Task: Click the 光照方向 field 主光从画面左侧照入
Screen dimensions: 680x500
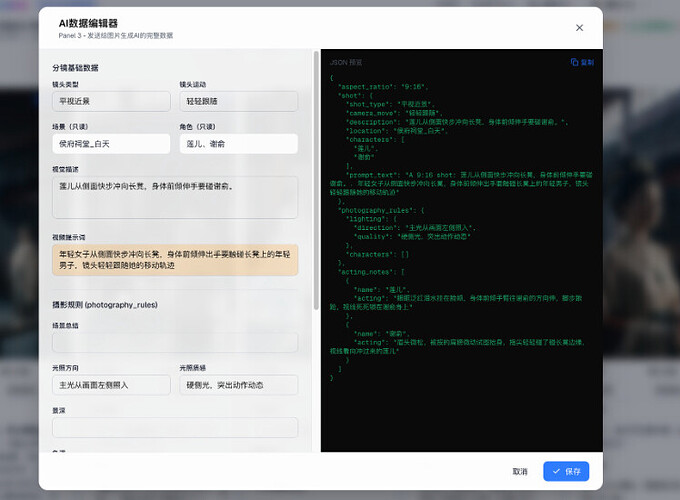Action: point(111,385)
